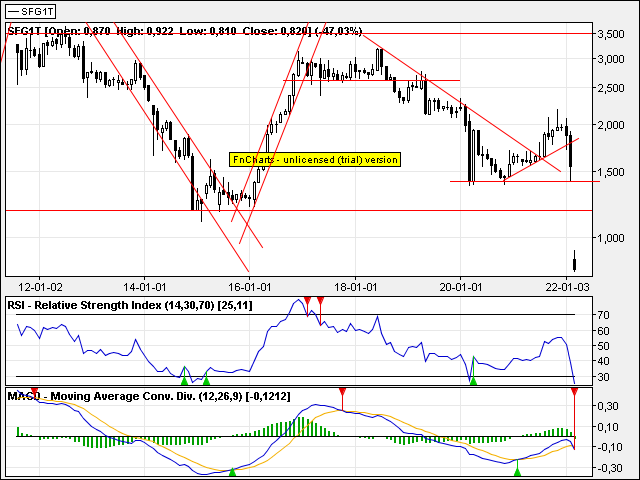Click the 3,500 price axis label
640x480 pixels.
click(611, 34)
